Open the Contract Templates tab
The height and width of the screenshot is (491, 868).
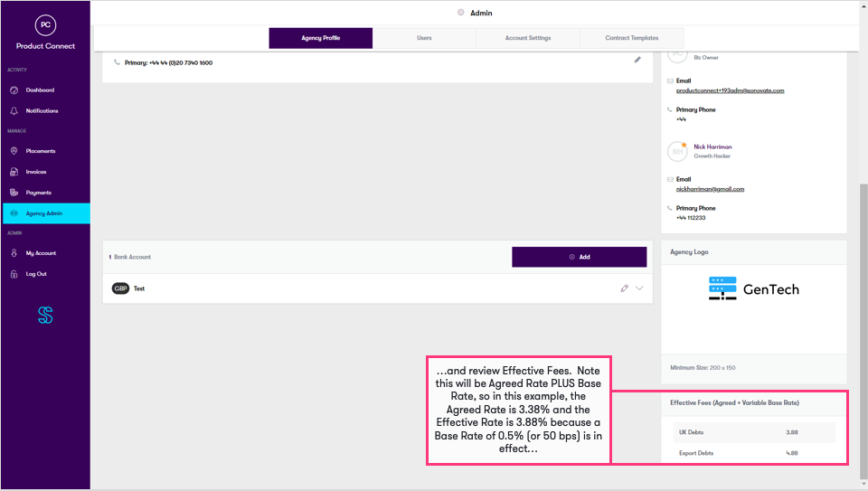(x=631, y=38)
